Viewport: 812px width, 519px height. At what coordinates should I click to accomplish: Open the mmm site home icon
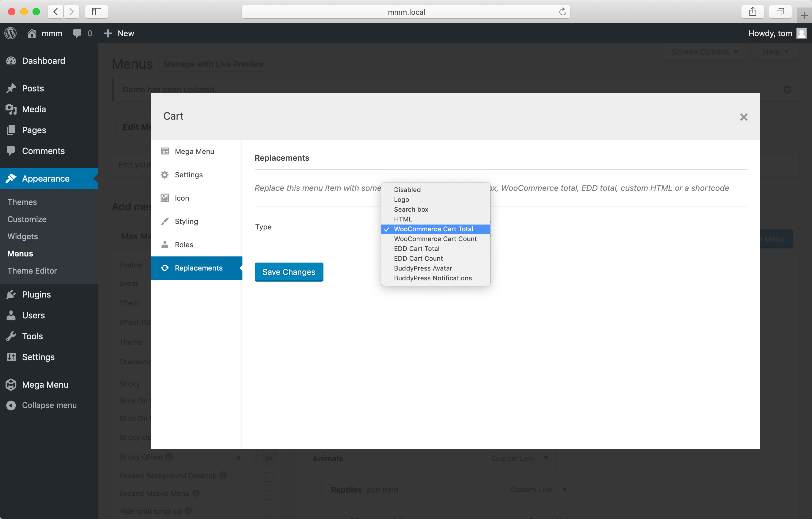(32, 33)
